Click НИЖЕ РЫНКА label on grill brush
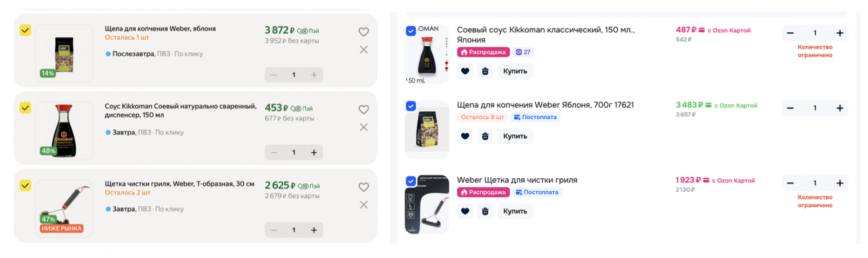Image resolution: width=868 pixels, height=258 pixels. pyautogui.click(x=62, y=228)
